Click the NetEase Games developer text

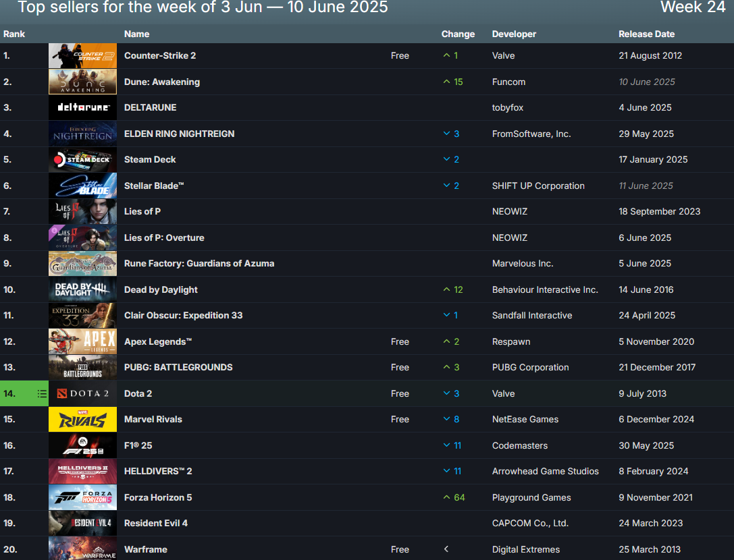525,419
